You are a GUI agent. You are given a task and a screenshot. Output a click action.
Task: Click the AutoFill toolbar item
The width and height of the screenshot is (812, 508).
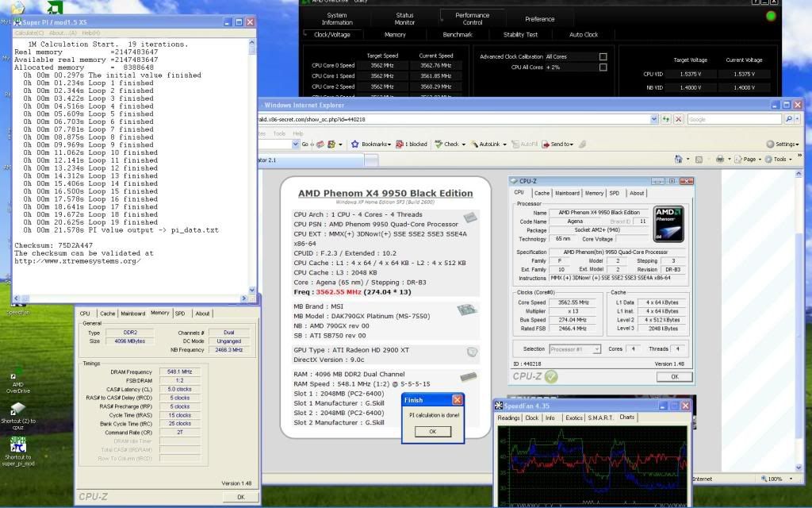(x=525, y=144)
